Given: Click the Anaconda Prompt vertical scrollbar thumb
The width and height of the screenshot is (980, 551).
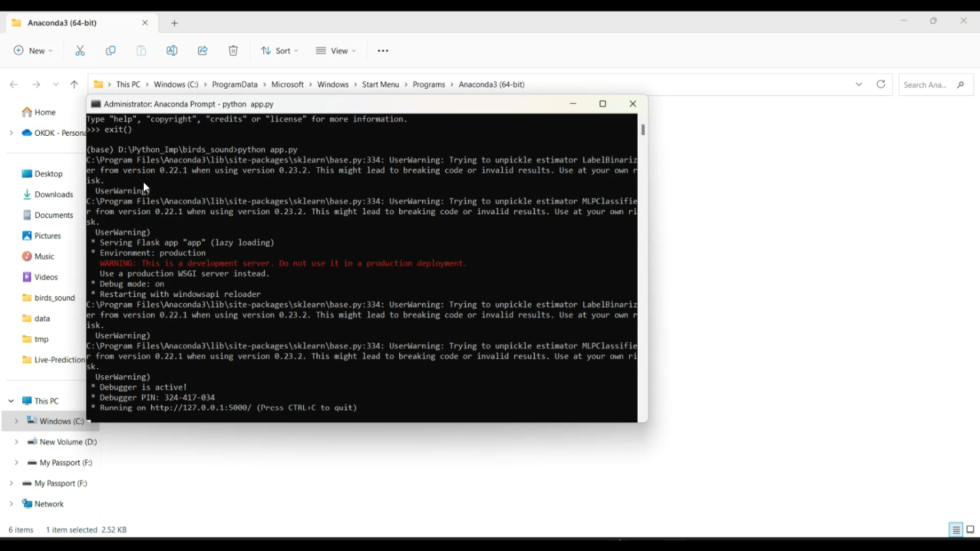Looking at the screenshot, I should point(643,130).
